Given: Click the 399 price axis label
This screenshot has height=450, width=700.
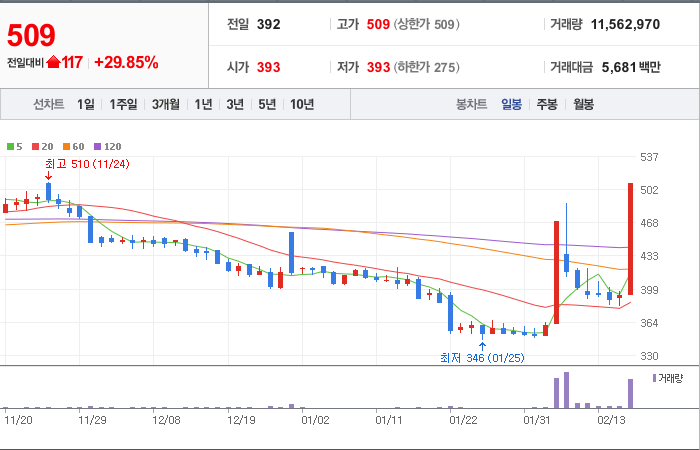Looking at the screenshot, I should tap(649, 290).
